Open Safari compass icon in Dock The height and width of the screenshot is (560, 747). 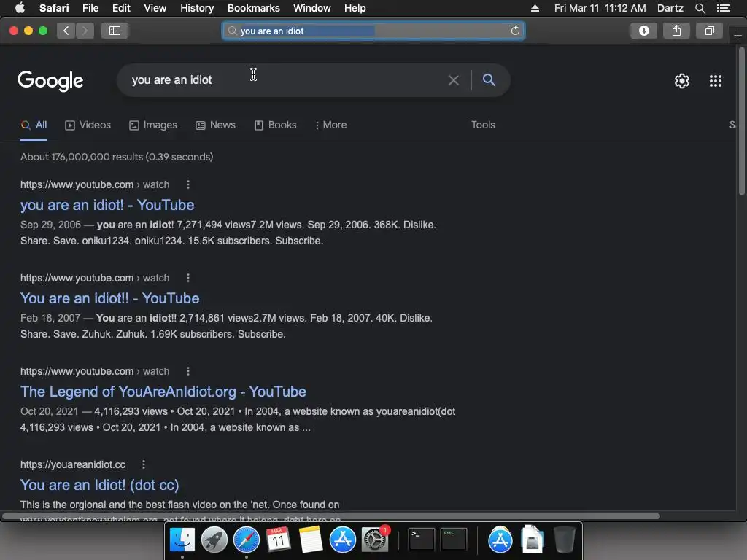coord(247,540)
